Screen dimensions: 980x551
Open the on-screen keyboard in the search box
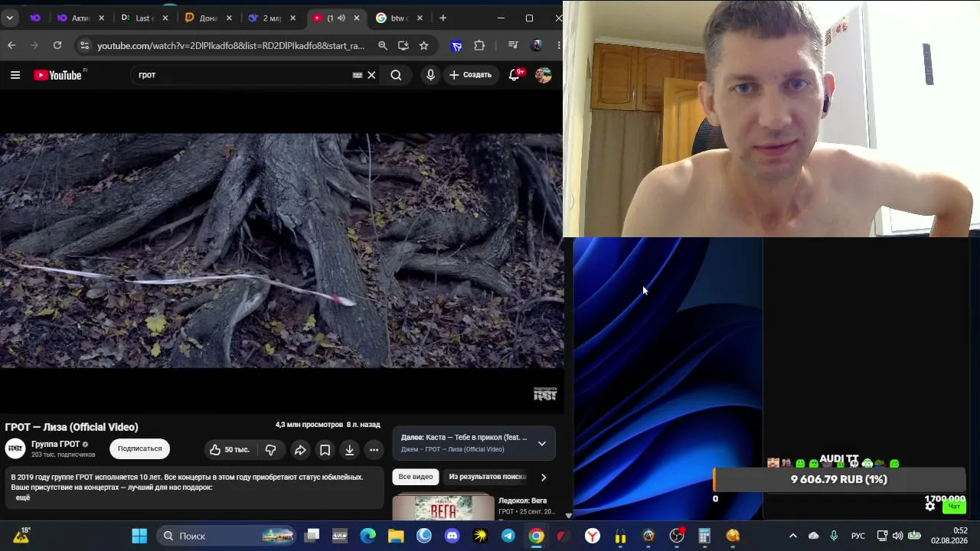(357, 75)
